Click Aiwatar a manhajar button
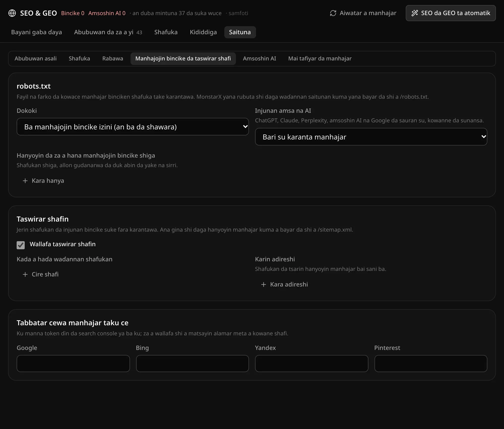Viewport: 504px width, 429px height. (363, 13)
